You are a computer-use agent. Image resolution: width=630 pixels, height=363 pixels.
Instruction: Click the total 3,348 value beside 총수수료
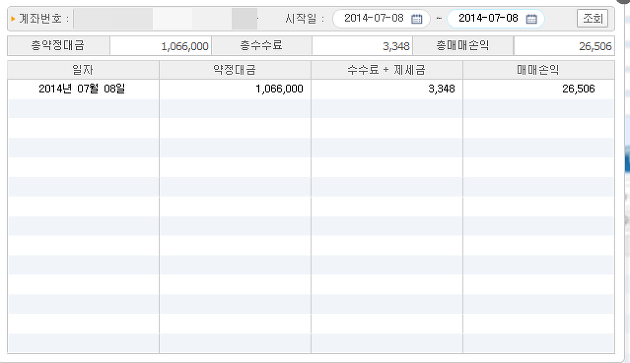(362, 46)
